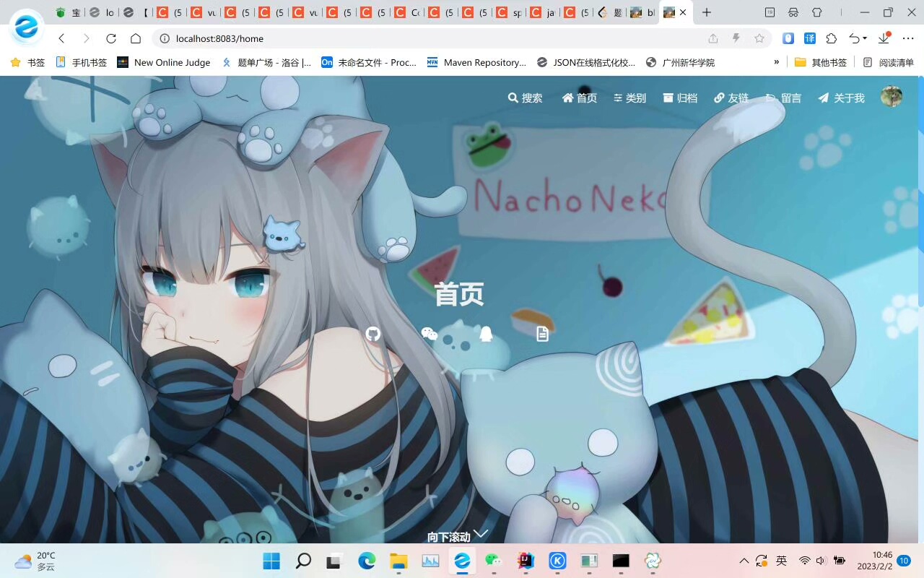Screen dimensions: 924x578
Task: Open the terminal window from the taskbar
Action: [621, 561]
